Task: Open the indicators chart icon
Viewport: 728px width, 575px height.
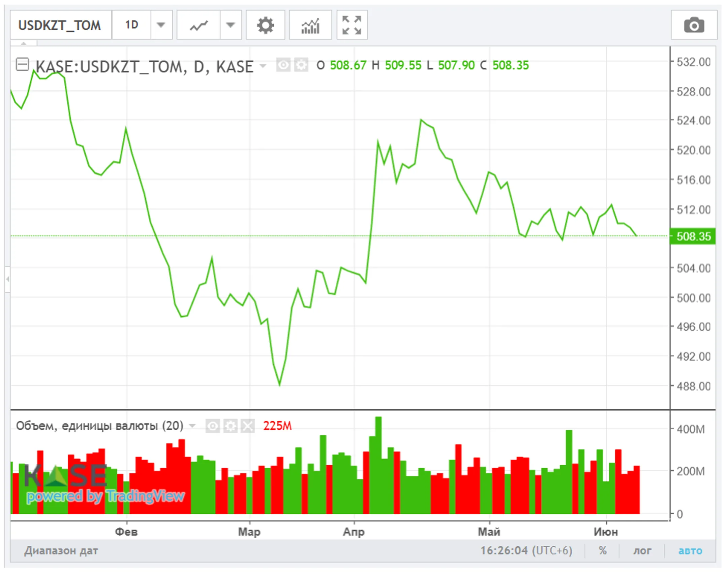Action: point(310,25)
